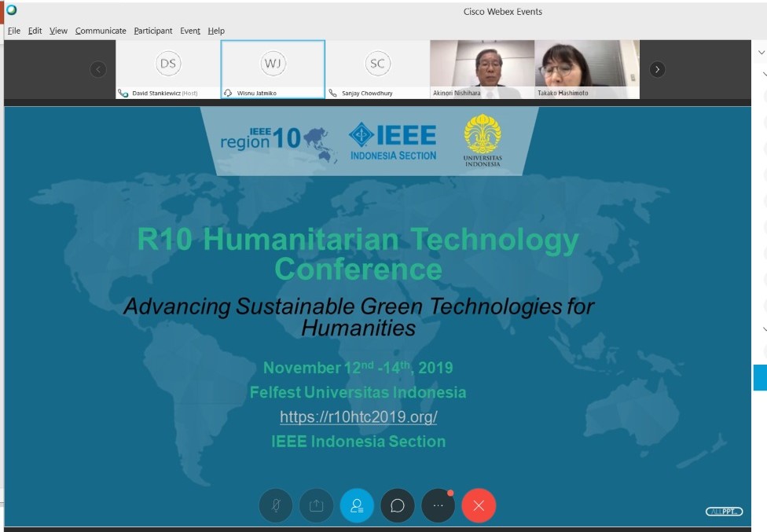Click phone icon beside Sanjay Chowdhury
This screenshot has height=532, width=767.
pyautogui.click(x=332, y=93)
